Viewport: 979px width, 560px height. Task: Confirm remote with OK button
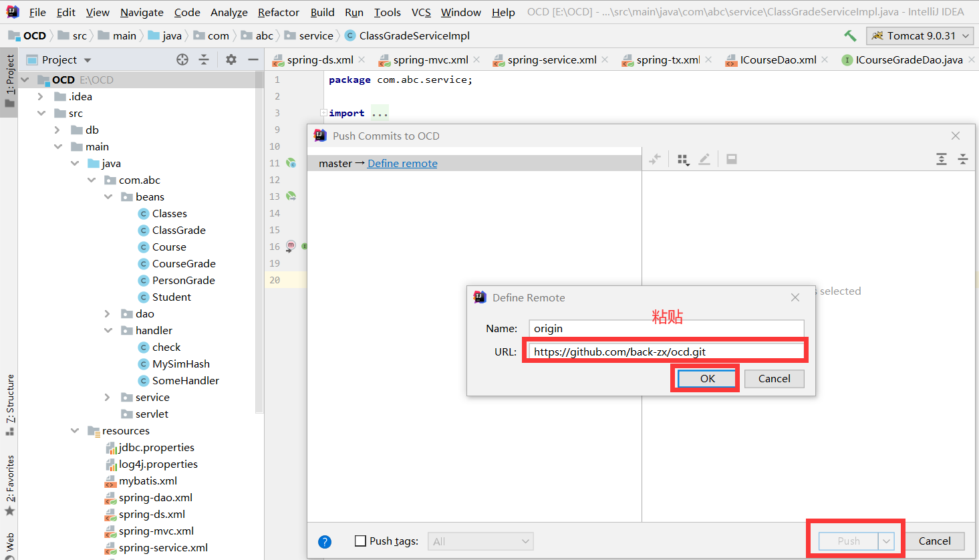706,378
